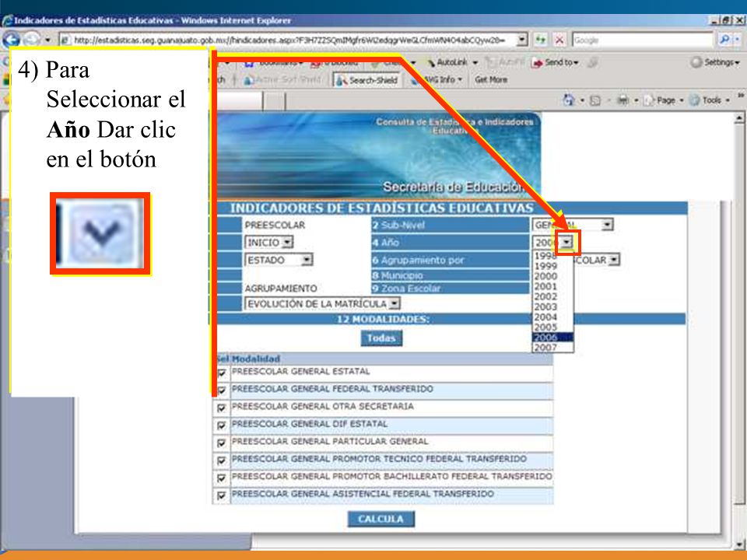Viewport: 747px width, 560px height.
Task: Click the browser Back arrow button
Action: click(x=11, y=40)
